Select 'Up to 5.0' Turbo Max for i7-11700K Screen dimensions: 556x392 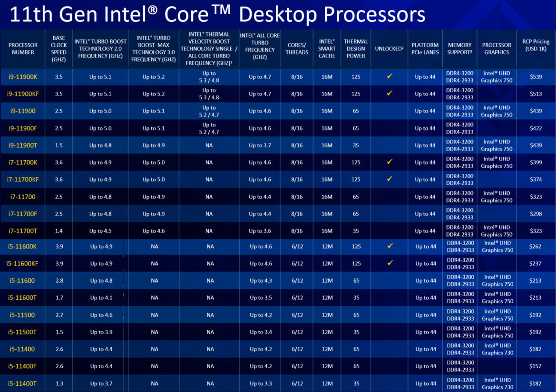click(x=154, y=162)
